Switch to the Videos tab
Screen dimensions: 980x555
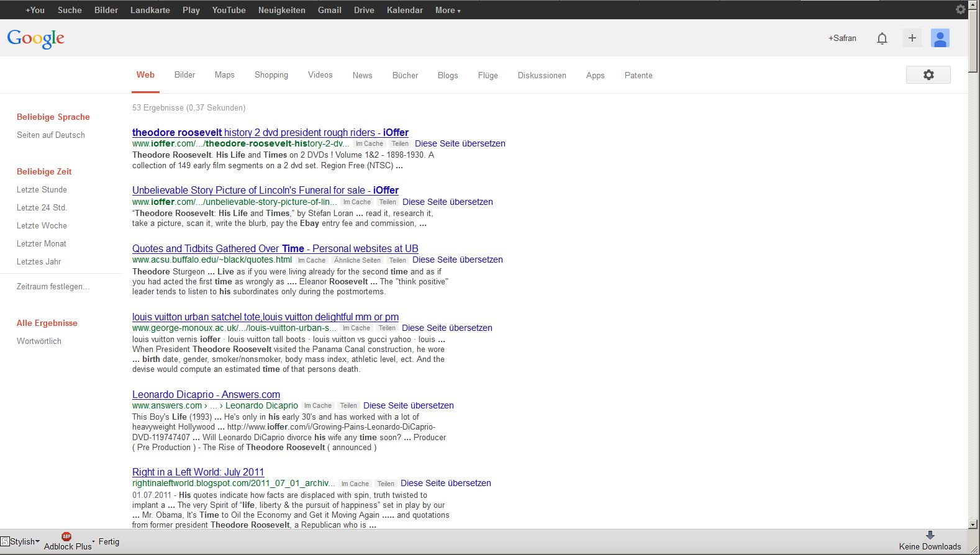(320, 75)
